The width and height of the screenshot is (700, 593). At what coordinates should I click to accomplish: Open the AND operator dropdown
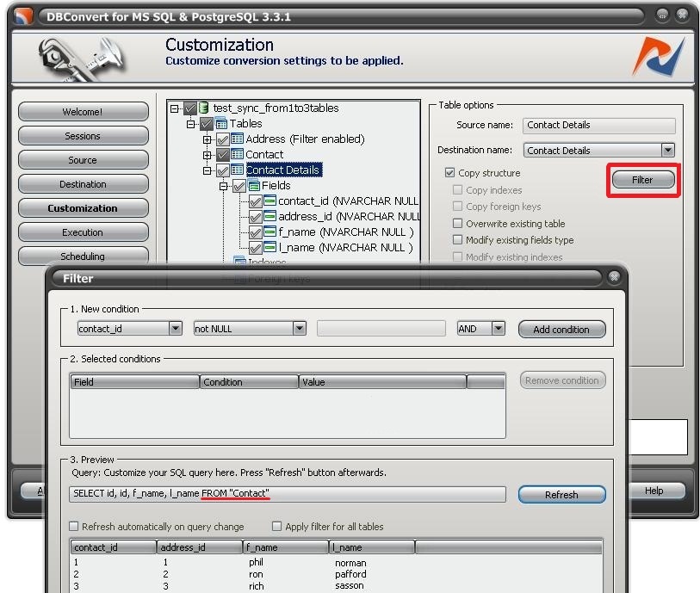click(499, 329)
